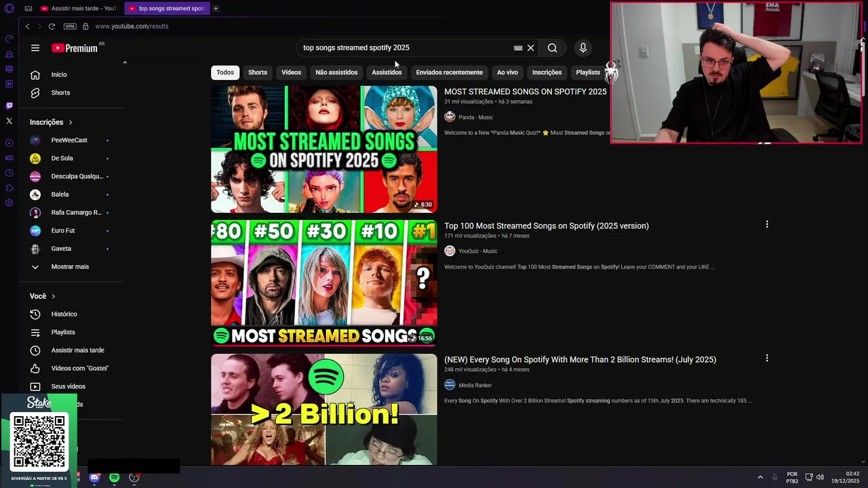The image size is (868, 488).
Task: Click the padlock site info icon
Action: [85, 26]
